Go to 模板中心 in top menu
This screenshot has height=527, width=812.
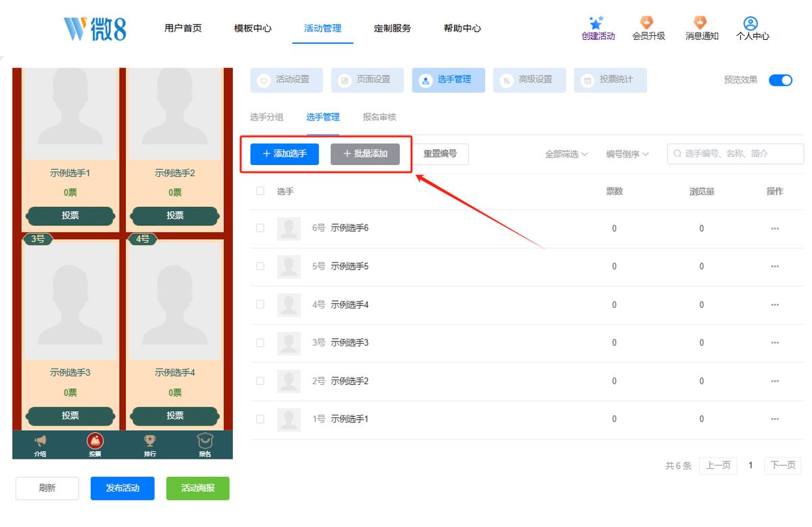point(253,28)
